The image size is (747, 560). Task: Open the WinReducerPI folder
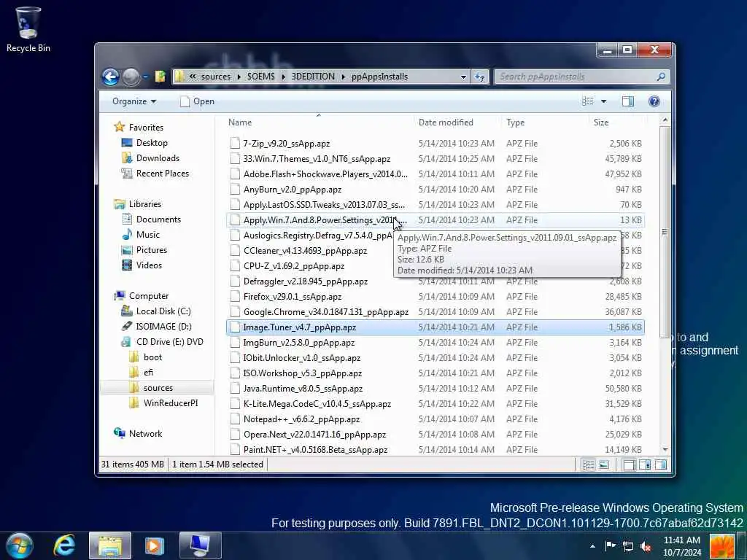point(171,402)
